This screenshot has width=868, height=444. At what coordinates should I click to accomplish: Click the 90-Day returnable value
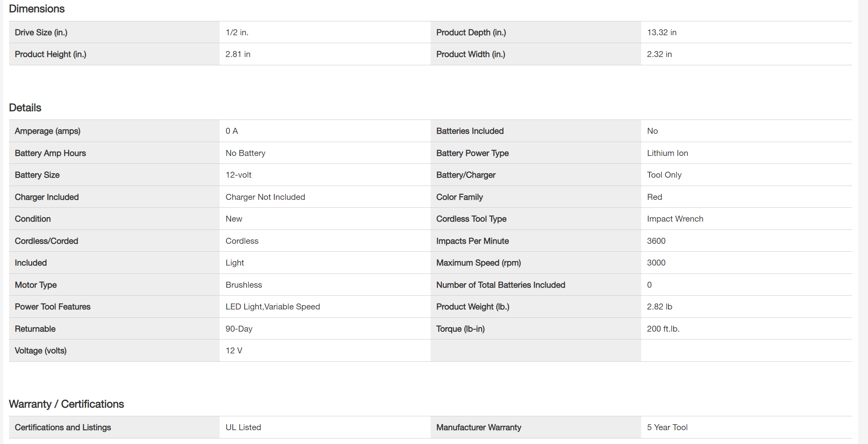click(x=239, y=329)
